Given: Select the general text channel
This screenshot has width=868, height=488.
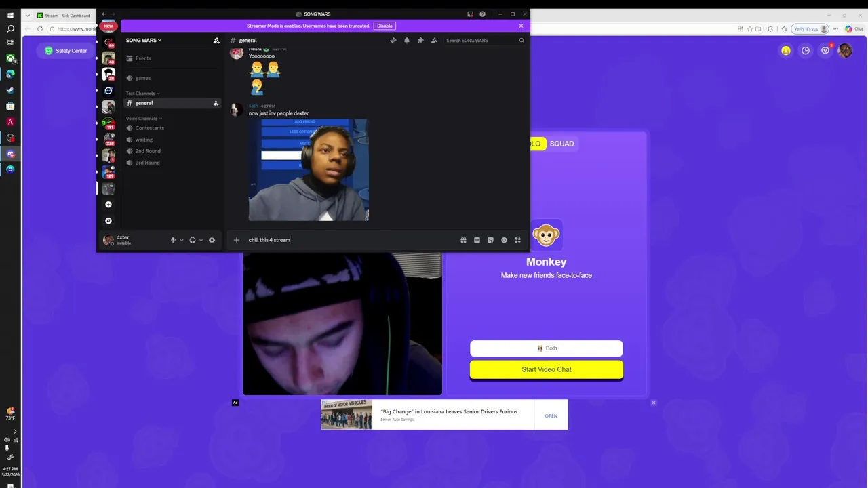Looking at the screenshot, I should point(172,103).
